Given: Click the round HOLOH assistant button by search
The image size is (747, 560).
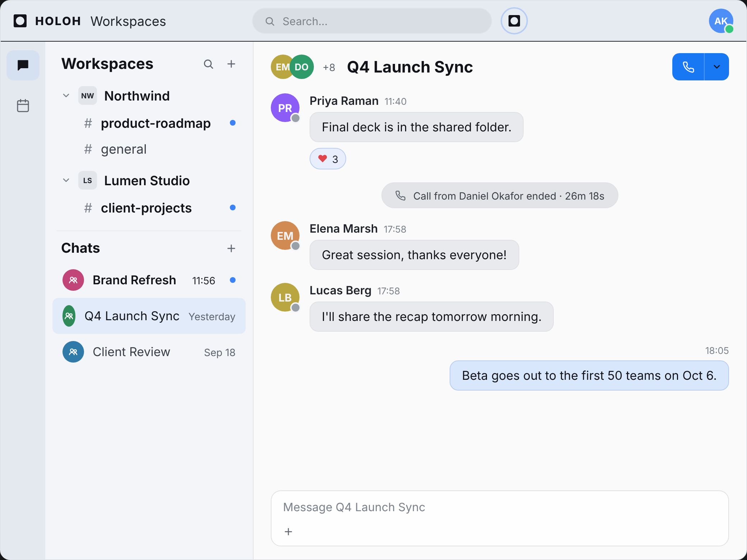Looking at the screenshot, I should [x=514, y=21].
